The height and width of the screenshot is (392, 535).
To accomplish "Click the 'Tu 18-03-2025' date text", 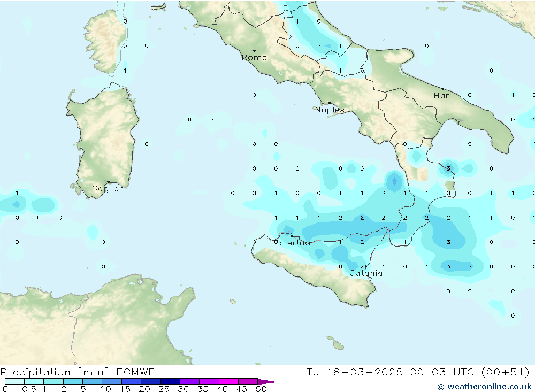I will point(355,372).
